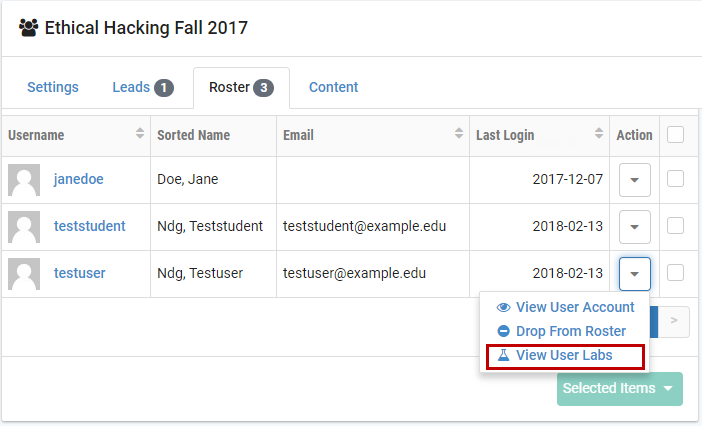702x426 pixels.
Task: Sort by the Username column sort arrows
Action: pos(140,134)
